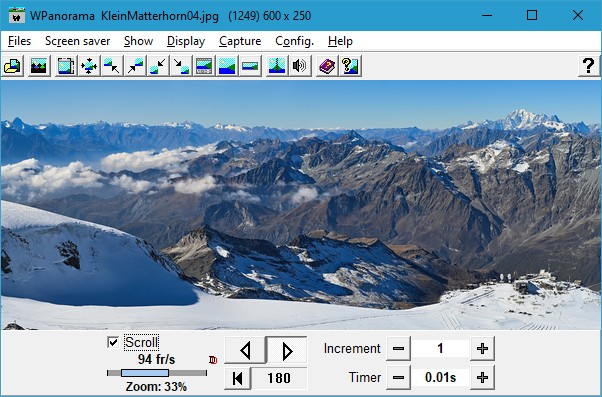Increase Timer with the plus button
Screen dimensions: 602x397
482,377
